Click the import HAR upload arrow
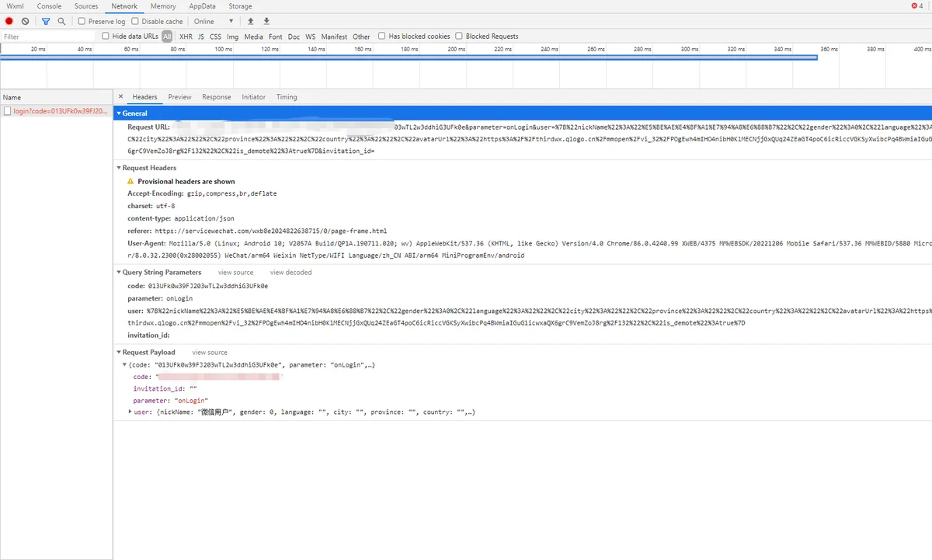 click(x=250, y=22)
